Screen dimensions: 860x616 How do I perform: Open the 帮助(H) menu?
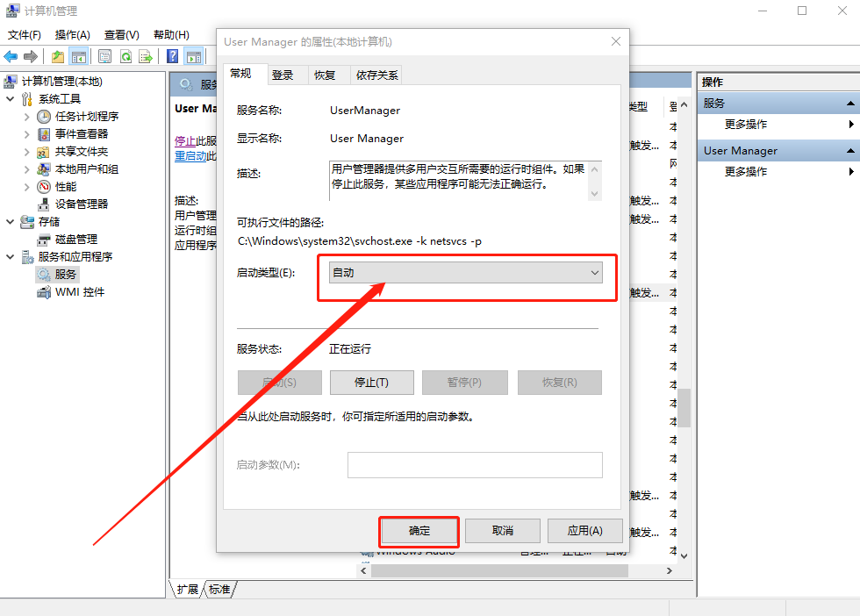172,34
